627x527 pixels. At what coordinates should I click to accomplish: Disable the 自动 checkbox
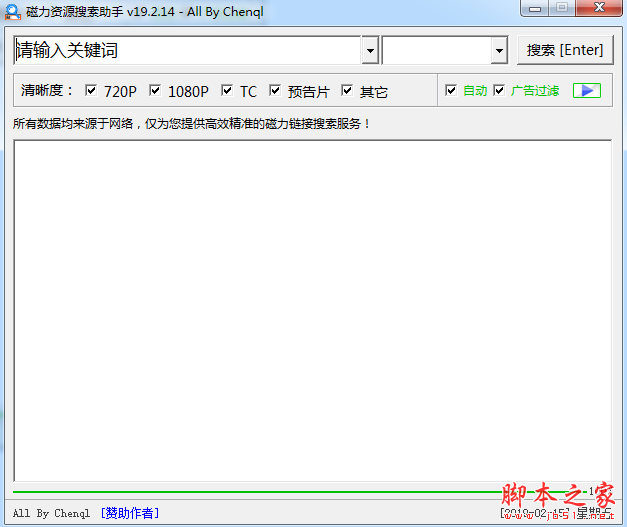click(x=451, y=90)
